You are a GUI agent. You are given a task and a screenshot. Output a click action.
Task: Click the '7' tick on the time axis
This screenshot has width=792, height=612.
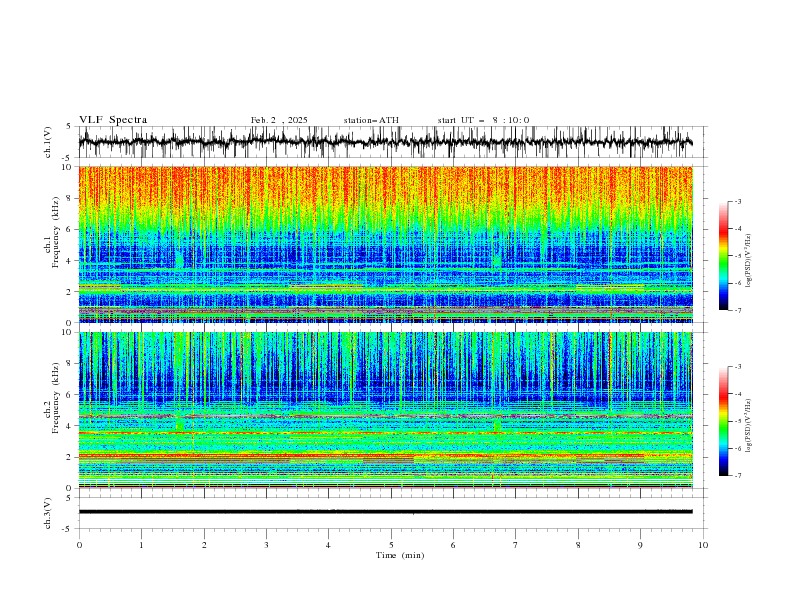pyautogui.click(x=516, y=545)
